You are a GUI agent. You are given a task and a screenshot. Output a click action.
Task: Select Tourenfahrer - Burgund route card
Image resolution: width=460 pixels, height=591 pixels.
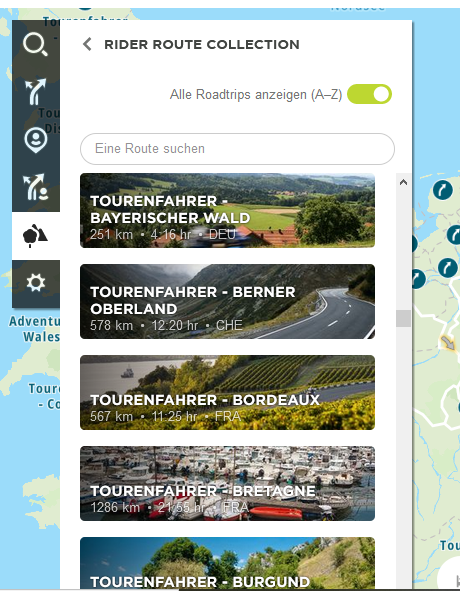pyautogui.click(x=227, y=563)
